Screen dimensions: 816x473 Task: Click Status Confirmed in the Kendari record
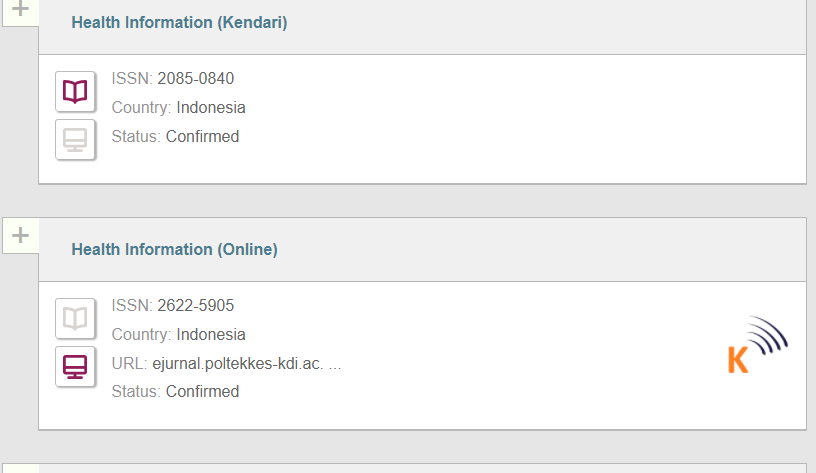click(x=202, y=137)
